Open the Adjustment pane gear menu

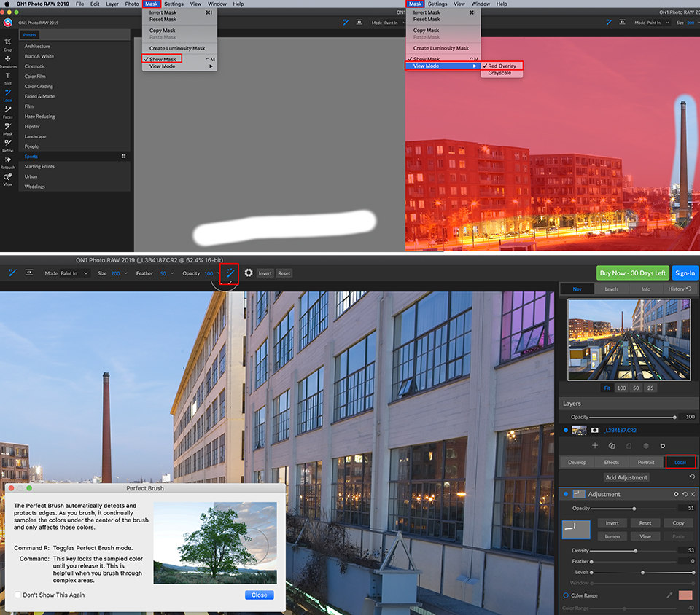[x=676, y=494]
